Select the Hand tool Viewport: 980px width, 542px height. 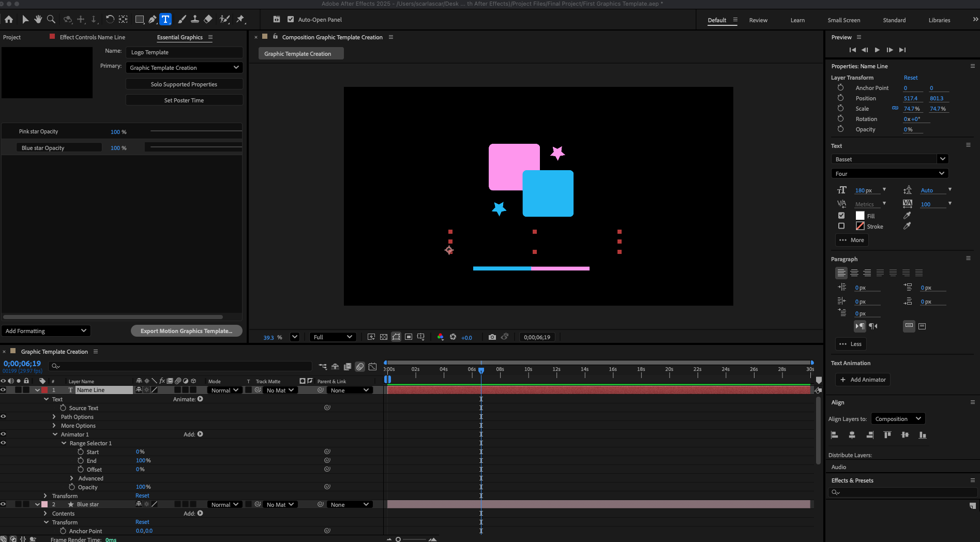click(38, 20)
